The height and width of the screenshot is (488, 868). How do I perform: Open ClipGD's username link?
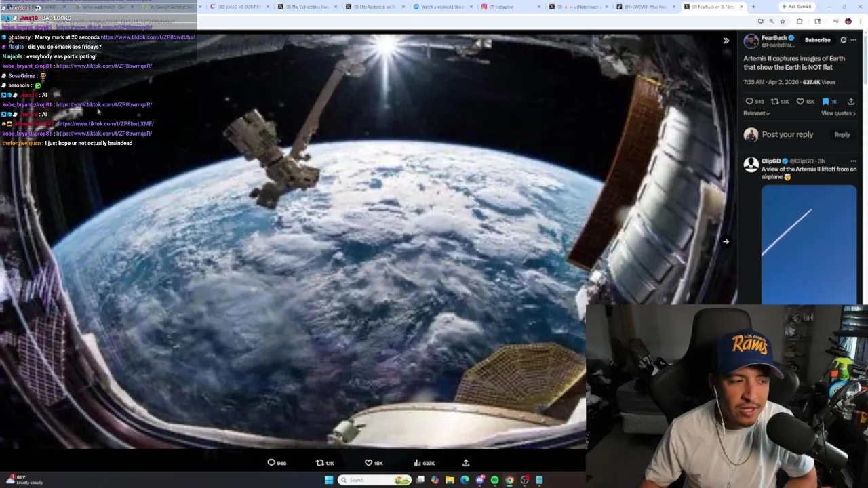tap(771, 161)
